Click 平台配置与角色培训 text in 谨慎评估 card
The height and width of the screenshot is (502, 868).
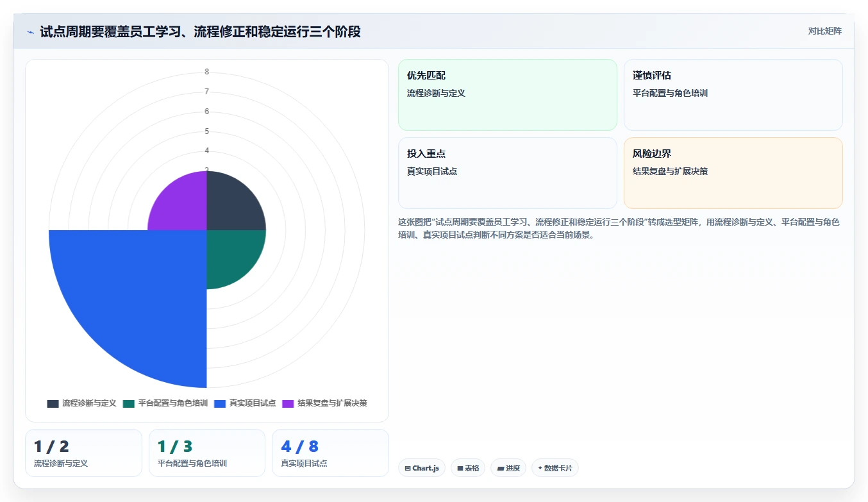point(670,93)
